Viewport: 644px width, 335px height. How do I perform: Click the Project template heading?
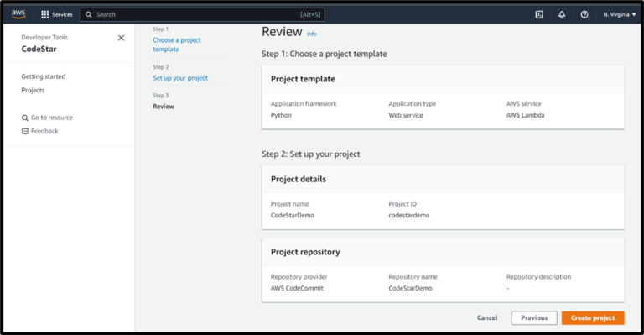[x=303, y=79]
